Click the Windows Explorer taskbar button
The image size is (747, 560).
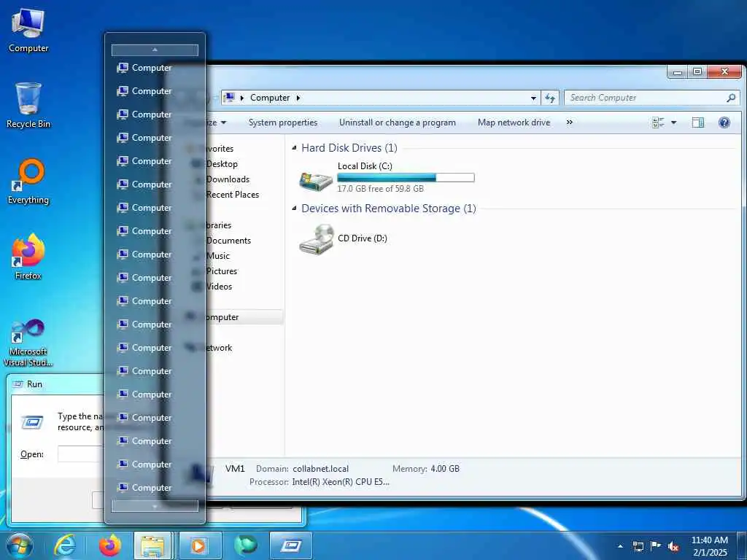pyautogui.click(x=152, y=545)
